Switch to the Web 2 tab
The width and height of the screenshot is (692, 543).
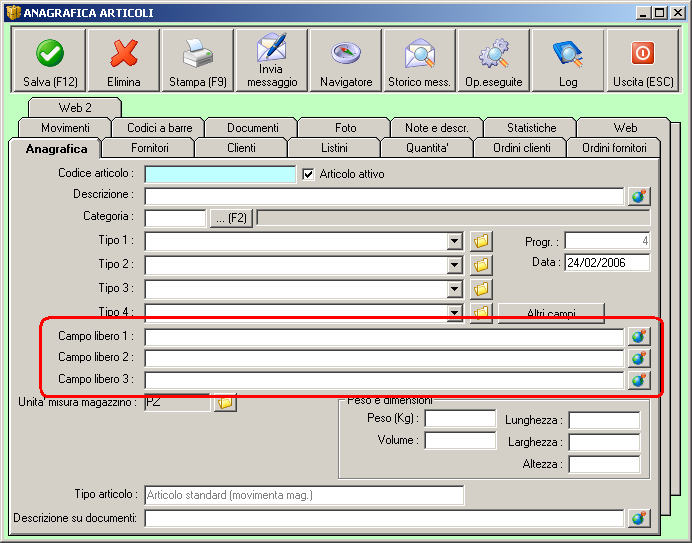pyautogui.click(x=75, y=108)
